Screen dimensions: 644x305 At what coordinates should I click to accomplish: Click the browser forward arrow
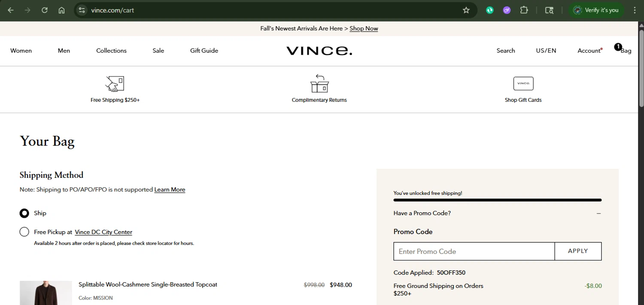(27, 10)
